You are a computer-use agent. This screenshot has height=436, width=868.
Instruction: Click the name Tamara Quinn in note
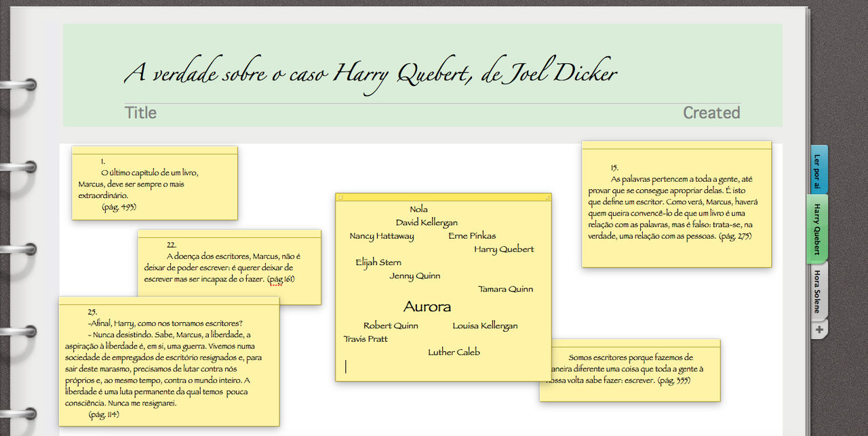click(505, 289)
